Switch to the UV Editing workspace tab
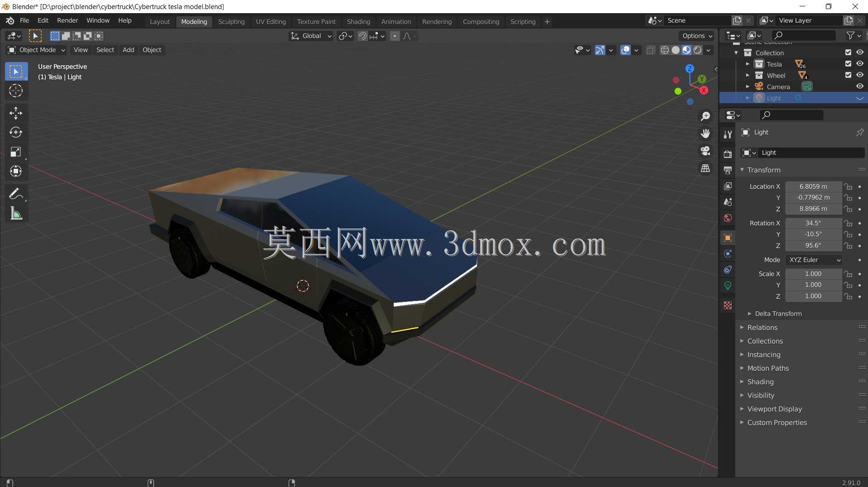This screenshot has height=487, width=868. pyautogui.click(x=271, y=22)
